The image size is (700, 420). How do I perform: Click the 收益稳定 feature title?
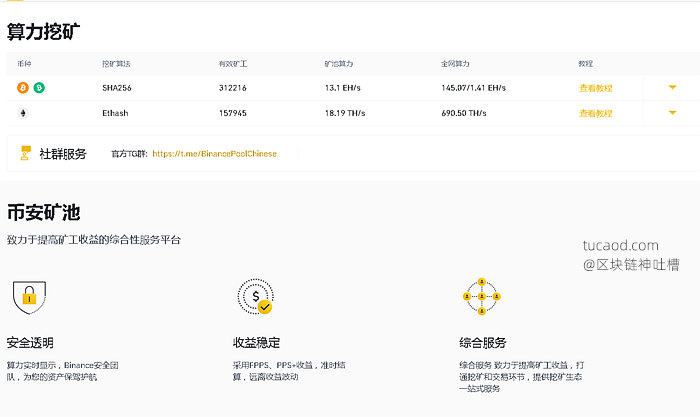256,343
